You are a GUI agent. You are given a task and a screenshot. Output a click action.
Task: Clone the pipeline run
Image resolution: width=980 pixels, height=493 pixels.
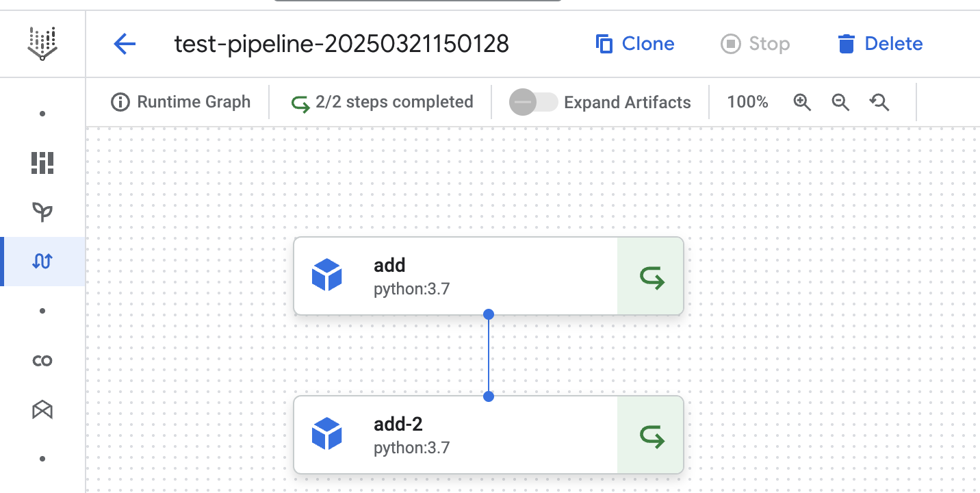point(634,44)
